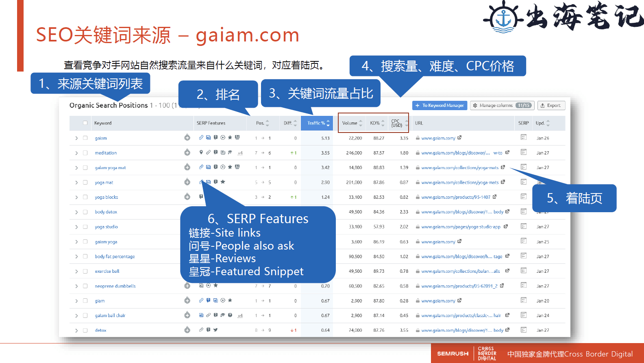644x363 pixels.
Task: Open external link icon beside gaiam row URL
Action: click(459, 138)
